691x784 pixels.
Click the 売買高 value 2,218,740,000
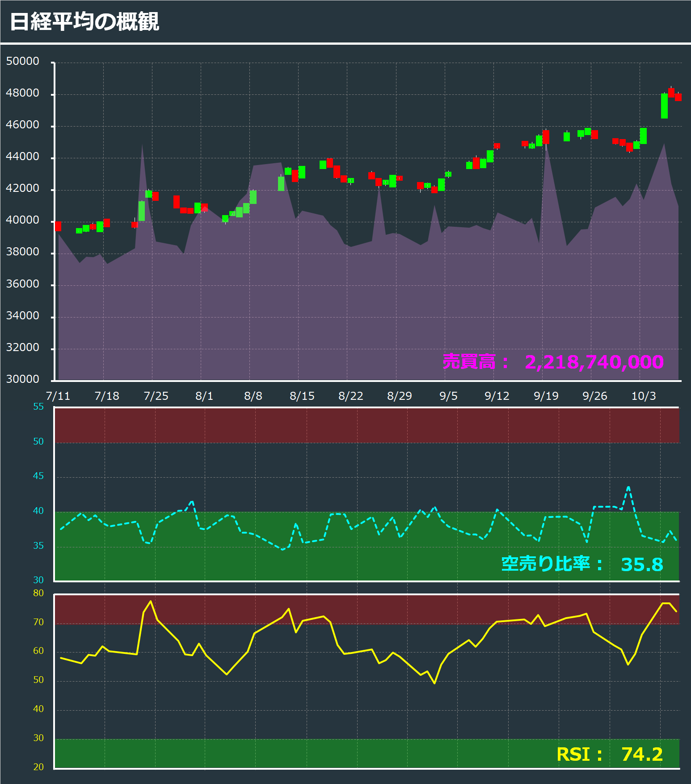[594, 362]
